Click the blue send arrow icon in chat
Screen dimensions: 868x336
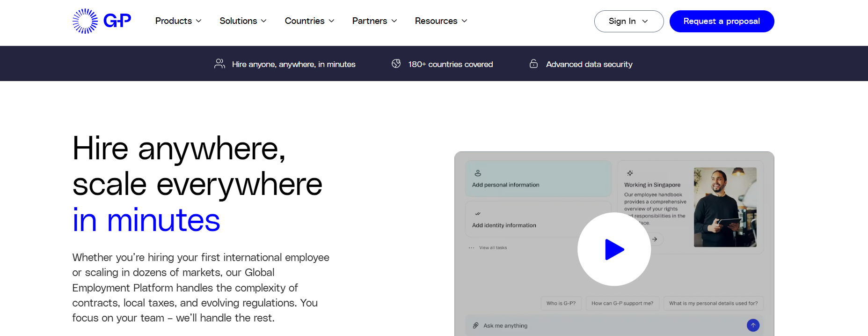[753, 325]
